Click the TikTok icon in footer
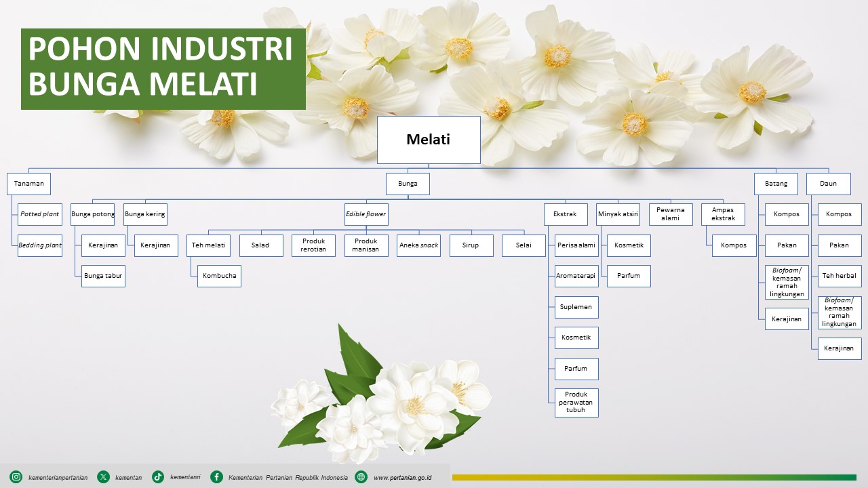This screenshot has width=868, height=488. (158, 477)
